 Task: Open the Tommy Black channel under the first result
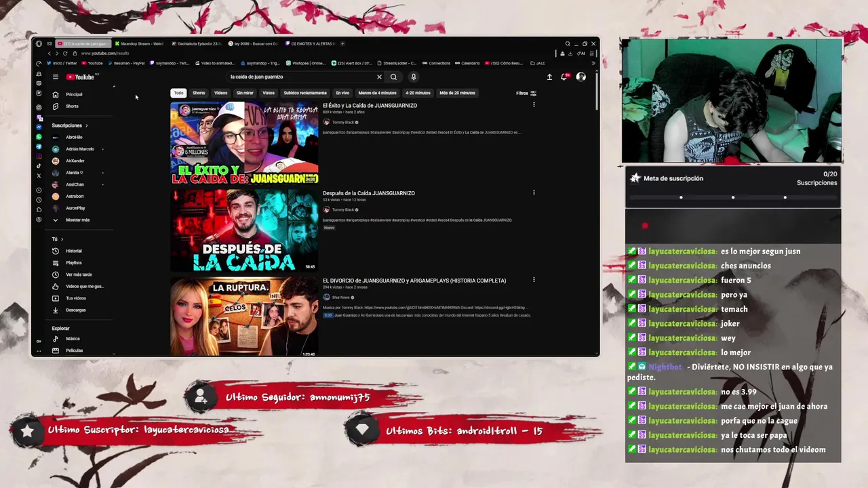[x=342, y=123]
